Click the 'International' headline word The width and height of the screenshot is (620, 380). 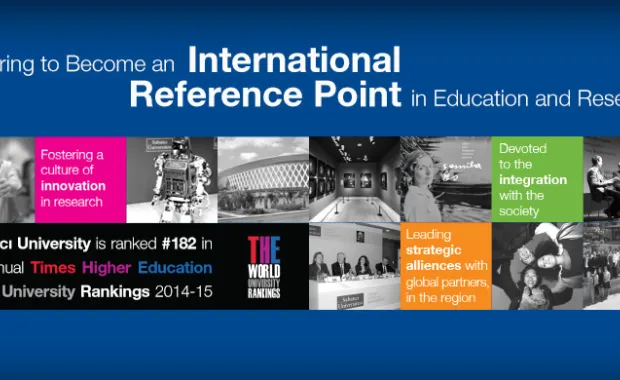tap(294, 60)
